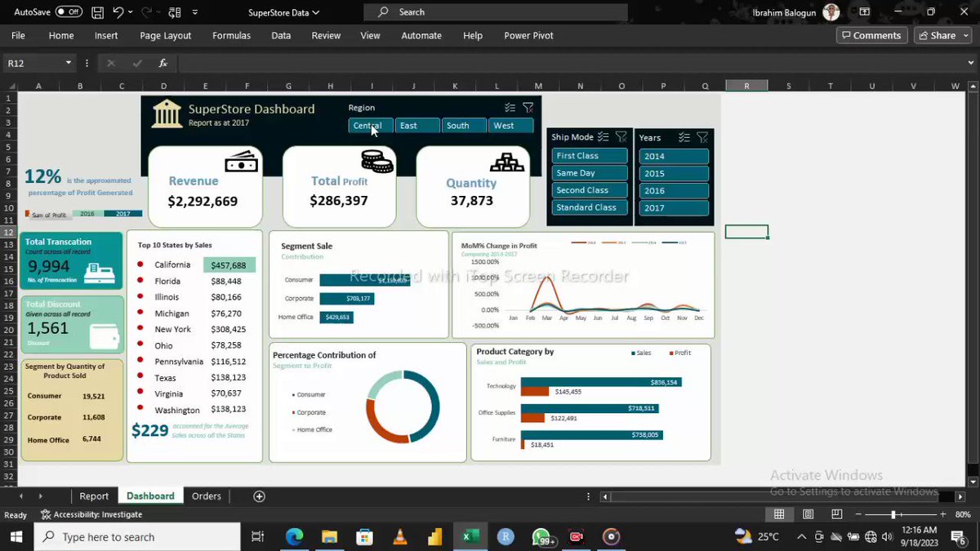Switch to the Orders sheet tab
Screen dimensions: 980x551
click(x=207, y=496)
